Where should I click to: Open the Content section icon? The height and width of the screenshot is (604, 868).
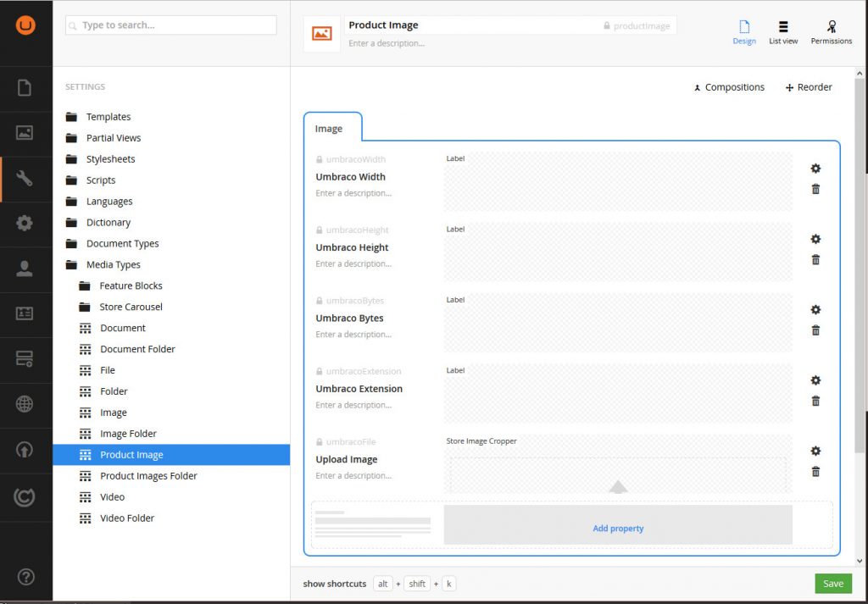[x=25, y=87]
